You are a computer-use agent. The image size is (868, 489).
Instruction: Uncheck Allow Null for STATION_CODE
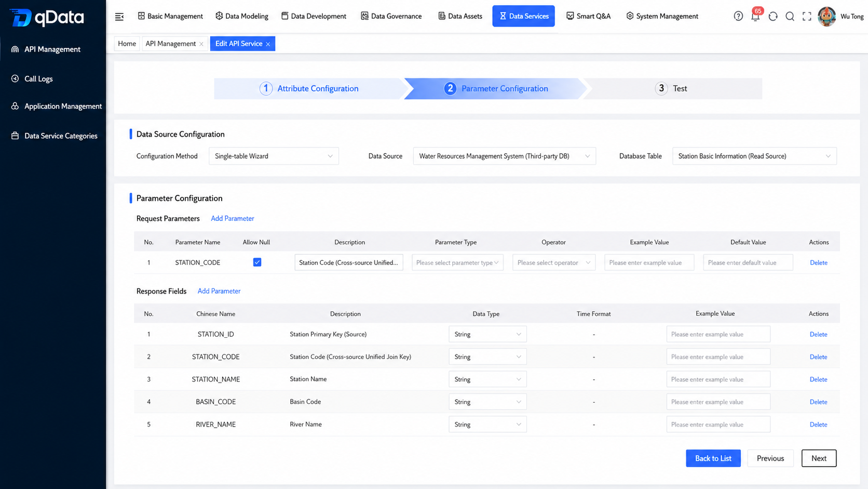click(257, 262)
